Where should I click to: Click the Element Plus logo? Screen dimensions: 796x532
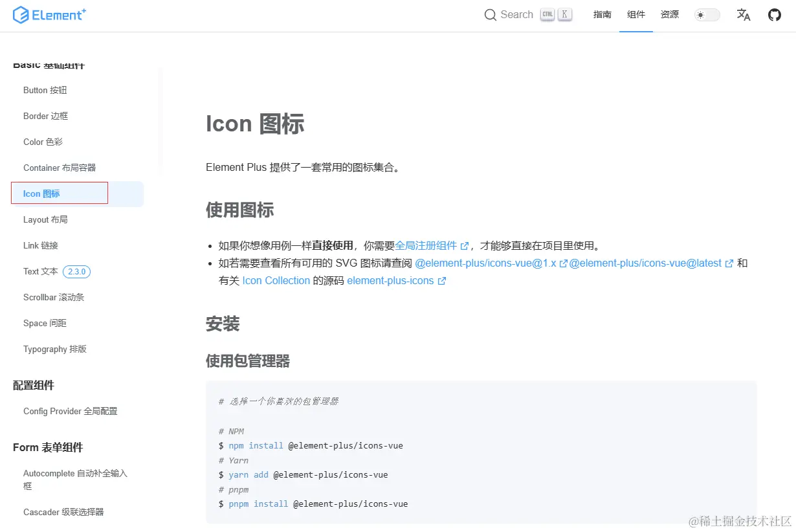pyautogui.click(x=49, y=15)
